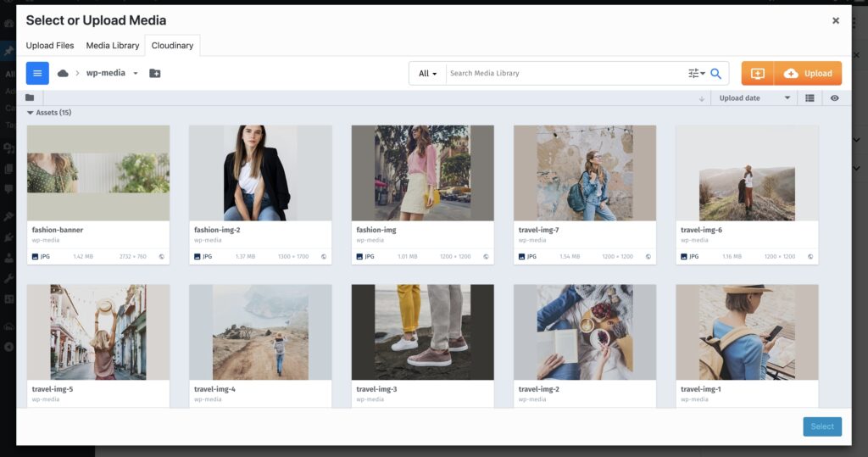This screenshot has width=868, height=457.
Task: Run search with magnifier icon
Action: coord(715,73)
